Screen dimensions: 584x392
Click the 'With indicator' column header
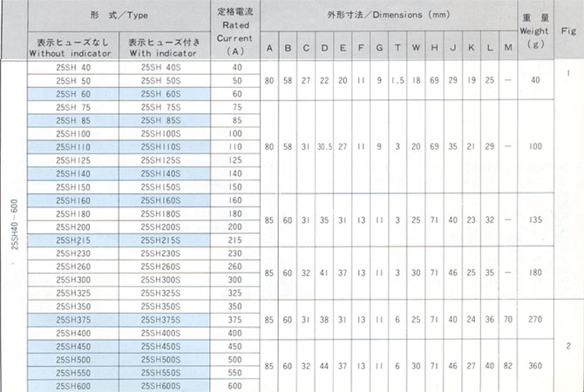point(165,46)
